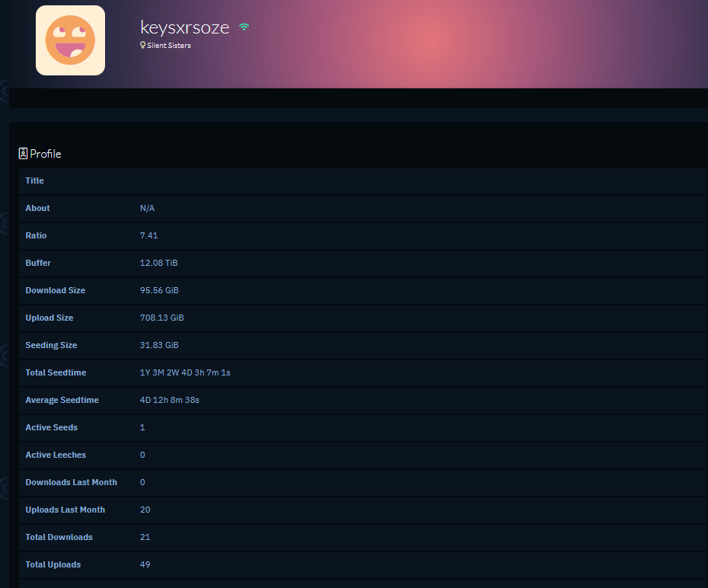The width and height of the screenshot is (708, 588).
Task: Select the Profile heading text
Action: (x=46, y=154)
